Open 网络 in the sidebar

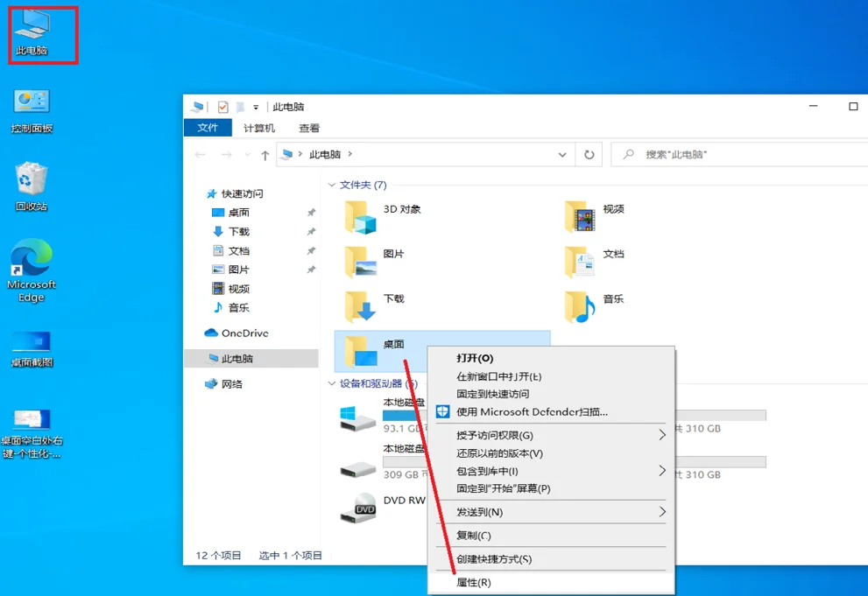[x=231, y=382]
